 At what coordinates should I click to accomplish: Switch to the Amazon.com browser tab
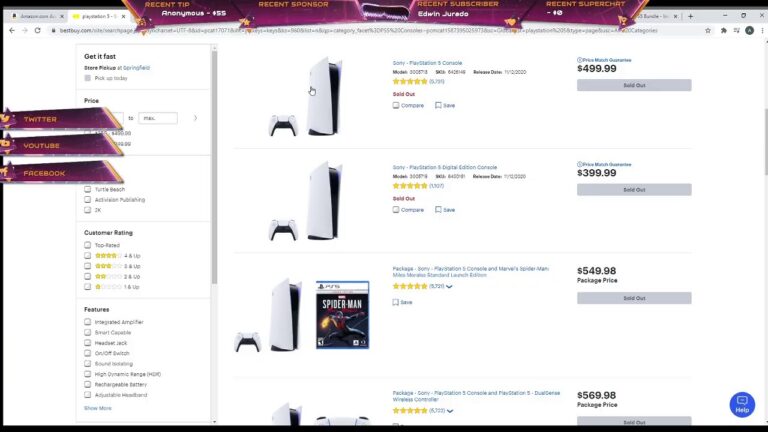click(x=37, y=16)
